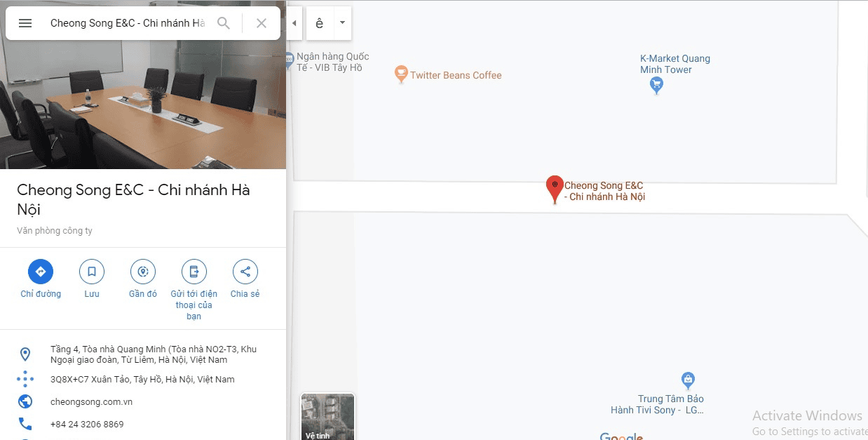This screenshot has height=440, width=868.
Task: Select K-Market Quang Minh Tower marker
Action: [x=656, y=85]
